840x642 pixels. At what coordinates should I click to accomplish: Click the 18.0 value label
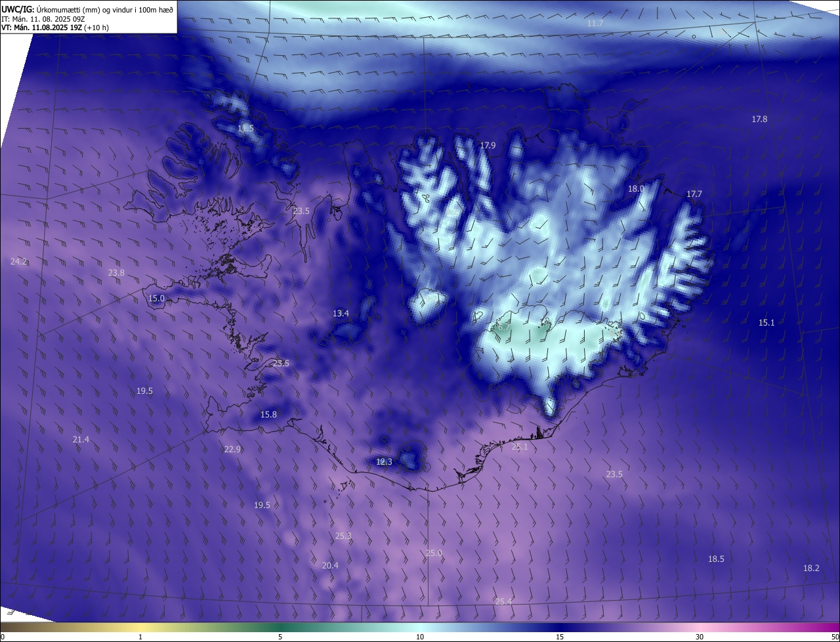point(636,188)
